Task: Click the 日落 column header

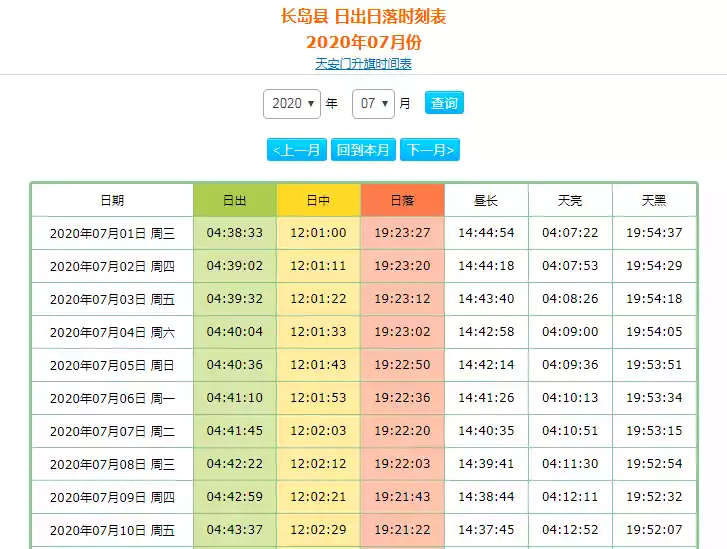Action: (402, 200)
